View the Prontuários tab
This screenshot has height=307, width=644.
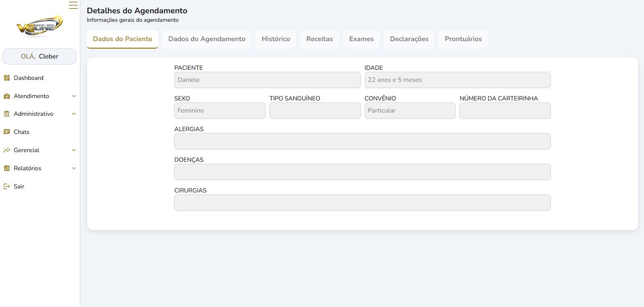pos(463,39)
